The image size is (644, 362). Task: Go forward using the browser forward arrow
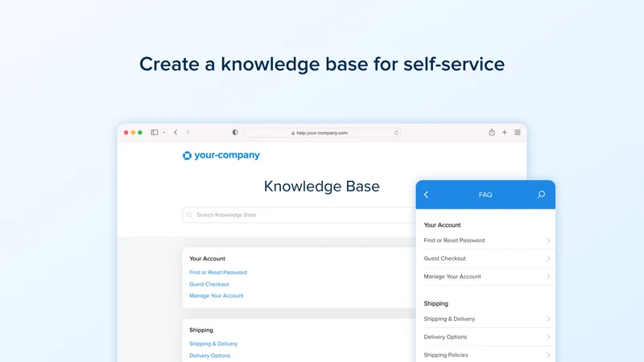pyautogui.click(x=188, y=133)
